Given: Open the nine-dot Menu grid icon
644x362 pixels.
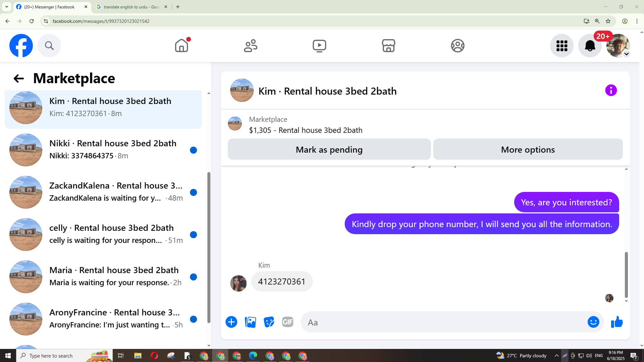Looking at the screenshot, I should [562, 46].
